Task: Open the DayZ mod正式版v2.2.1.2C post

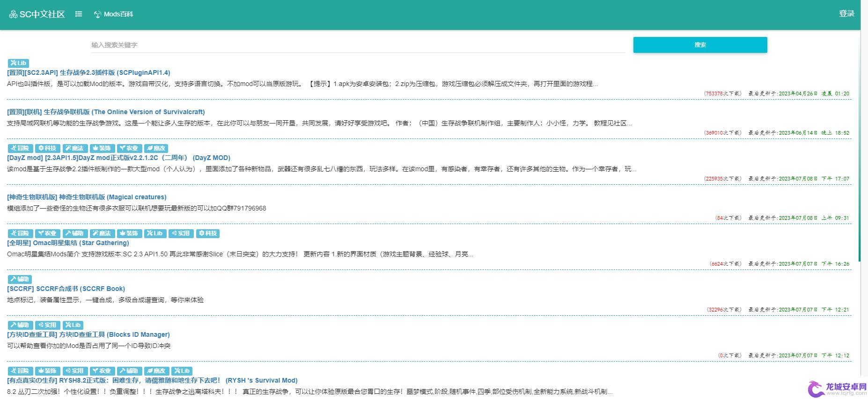Action: tap(118, 158)
